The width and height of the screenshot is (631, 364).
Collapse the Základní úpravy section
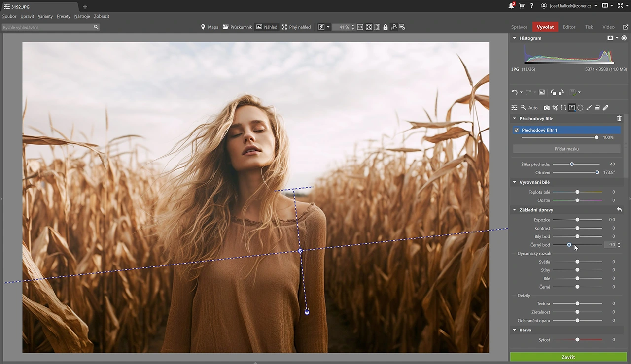coord(514,209)
